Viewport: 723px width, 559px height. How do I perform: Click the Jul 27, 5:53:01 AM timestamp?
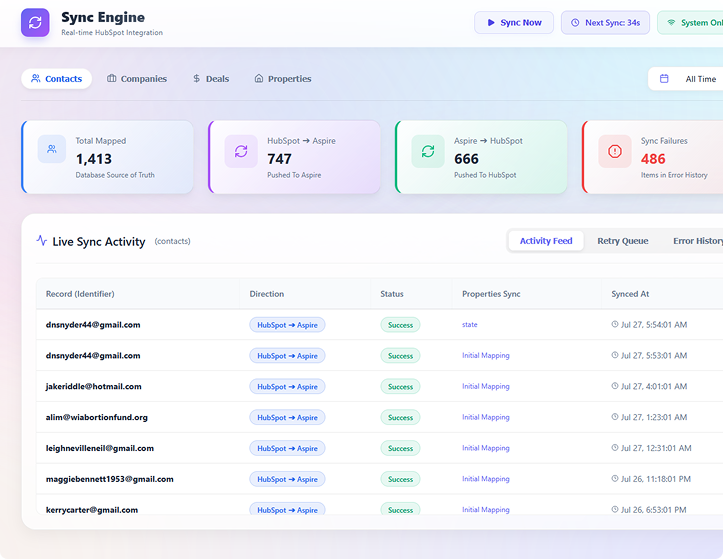(654, 356)
